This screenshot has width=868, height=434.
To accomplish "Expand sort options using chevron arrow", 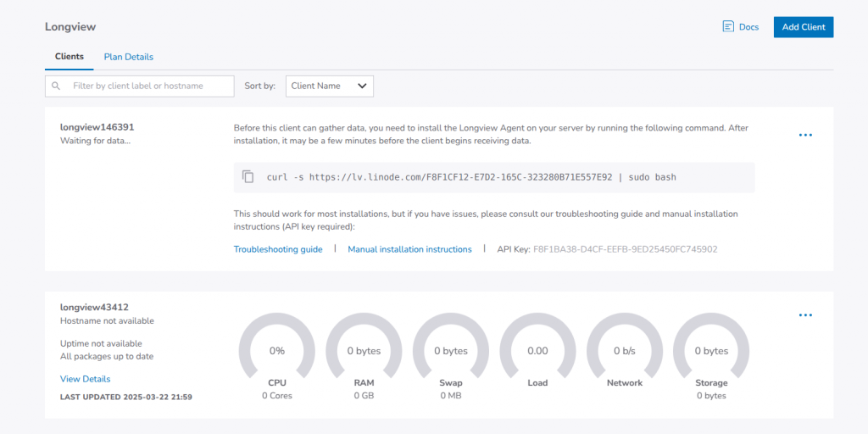I will [362, 86].
